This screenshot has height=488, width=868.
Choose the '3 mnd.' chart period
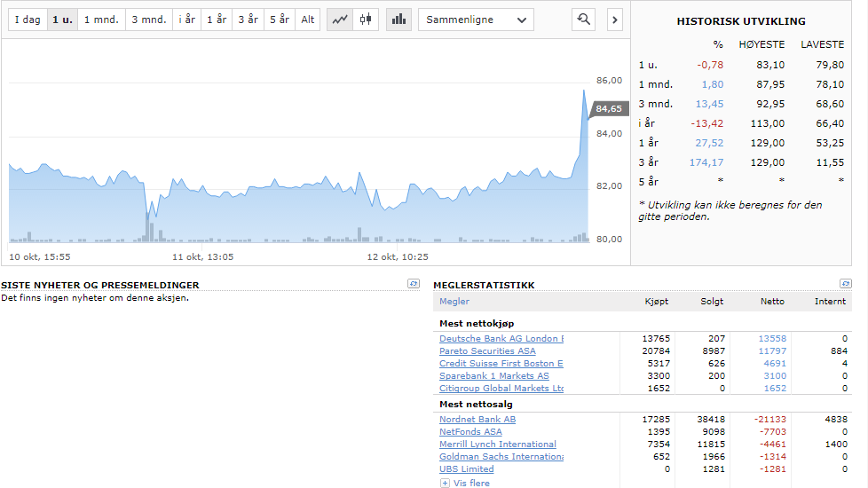[x=148, y=20]
